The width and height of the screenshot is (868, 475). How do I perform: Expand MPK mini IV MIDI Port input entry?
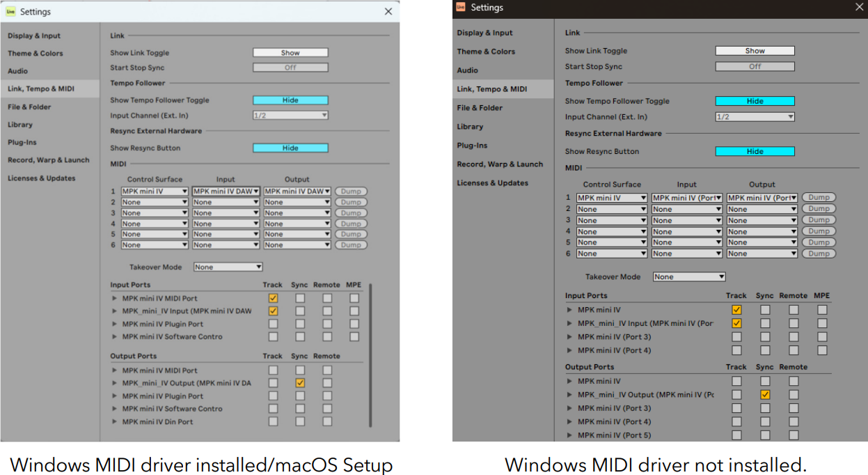(115, 298)
